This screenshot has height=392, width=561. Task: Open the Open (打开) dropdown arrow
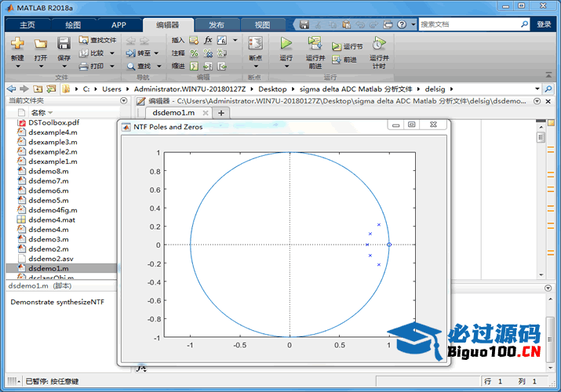click(x=41, y=66)
